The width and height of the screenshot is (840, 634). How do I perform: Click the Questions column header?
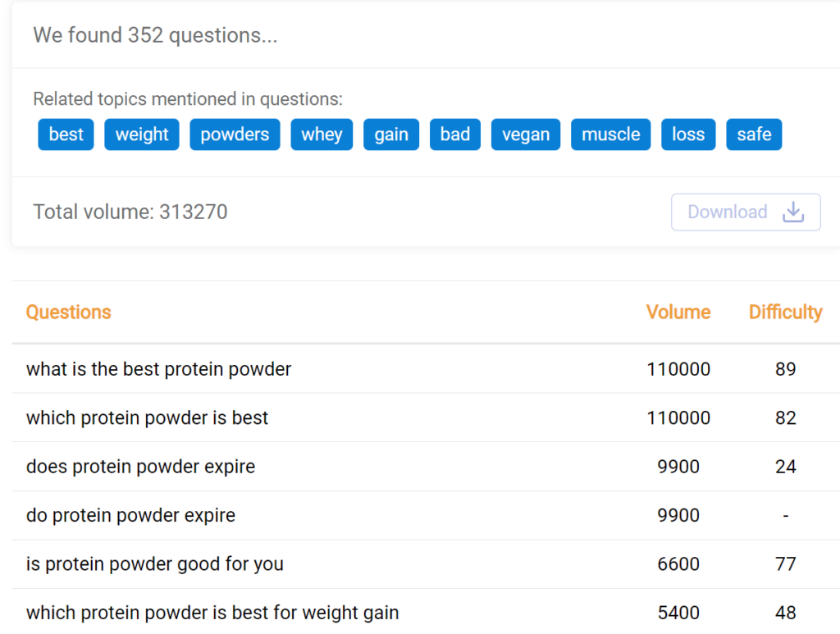(x=68, y=312)
